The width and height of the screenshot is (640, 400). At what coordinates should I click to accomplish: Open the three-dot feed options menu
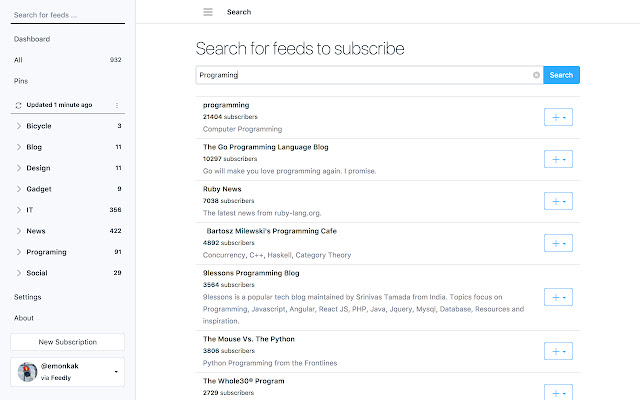click(x=117, y=104)
